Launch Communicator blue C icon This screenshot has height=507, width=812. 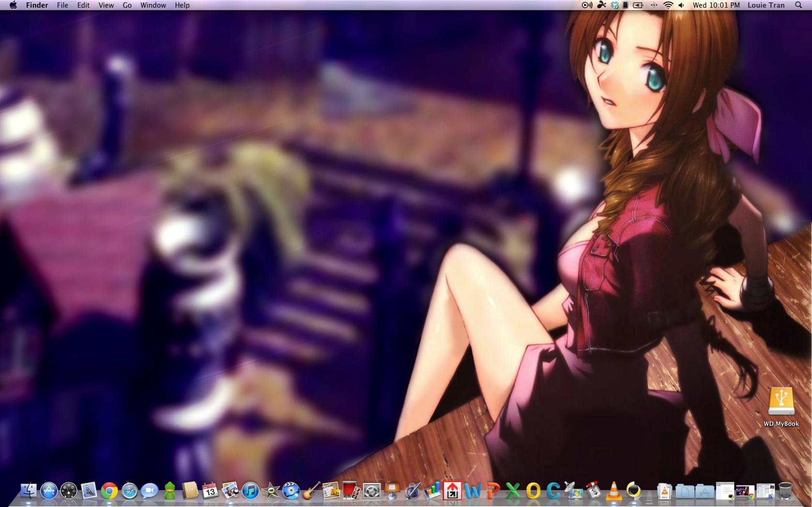[x=553, y=491]
